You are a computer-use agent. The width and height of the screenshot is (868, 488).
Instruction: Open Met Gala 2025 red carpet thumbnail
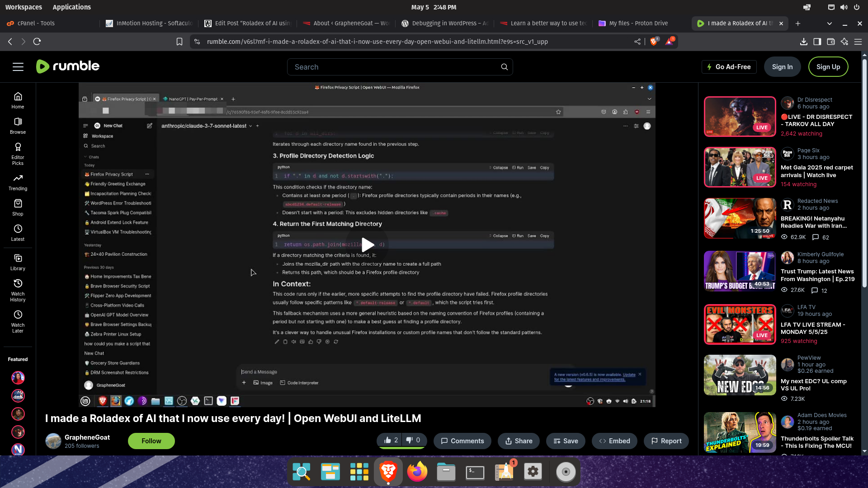coord(740,167)
